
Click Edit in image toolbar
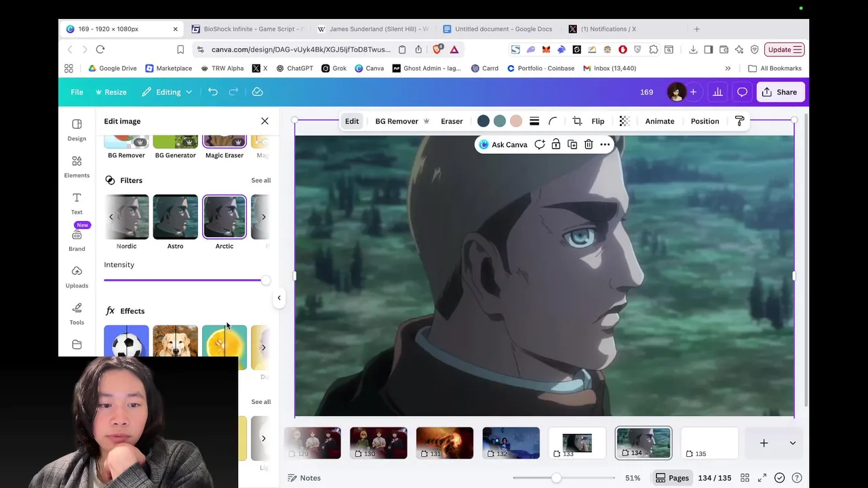click(x=352, y=121)
